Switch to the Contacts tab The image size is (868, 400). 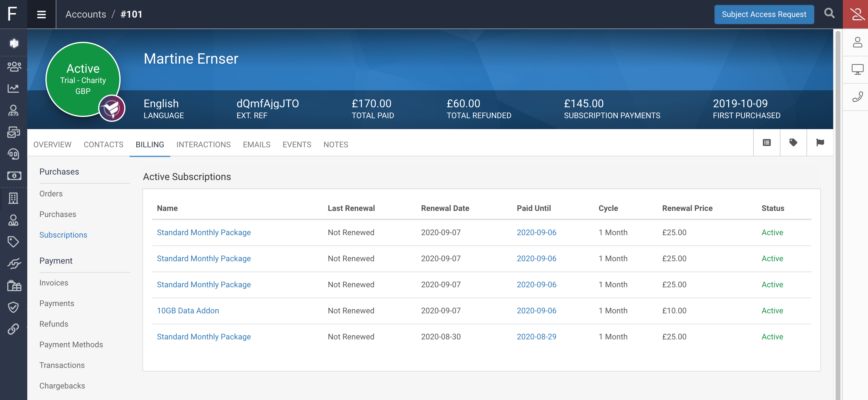103,145
